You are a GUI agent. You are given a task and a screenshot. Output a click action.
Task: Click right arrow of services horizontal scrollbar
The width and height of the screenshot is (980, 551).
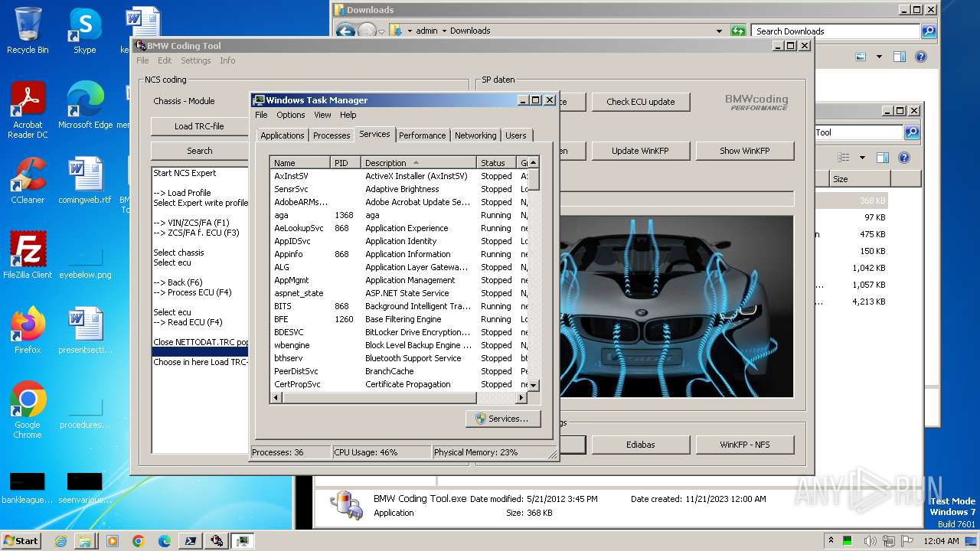pyautogui.click(x=521, y=398)
